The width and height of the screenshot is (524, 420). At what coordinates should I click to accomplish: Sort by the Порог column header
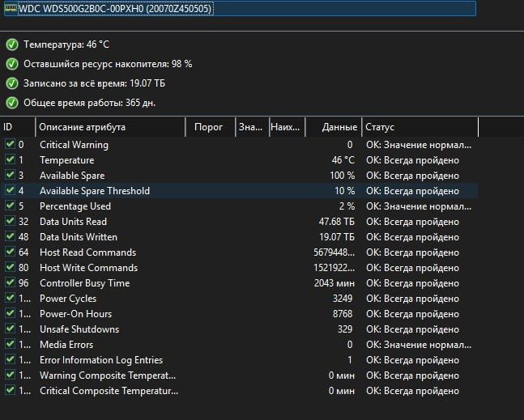click(x=211, y=127)
